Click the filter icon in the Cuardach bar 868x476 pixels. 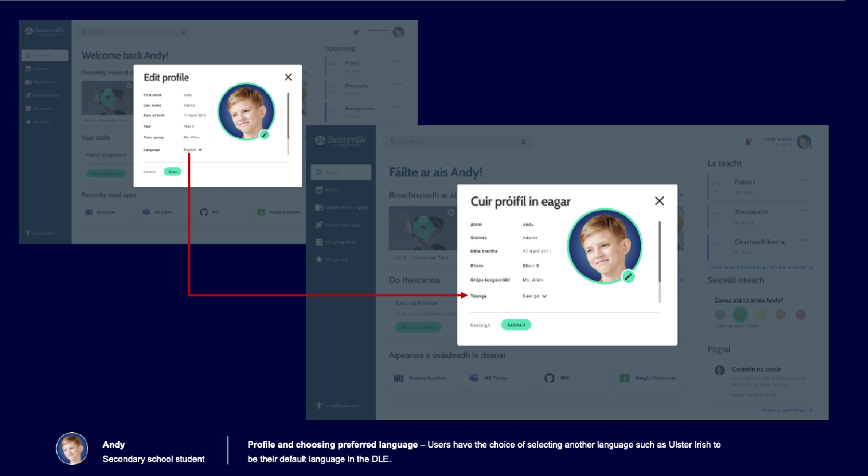(x=523, y=142)
